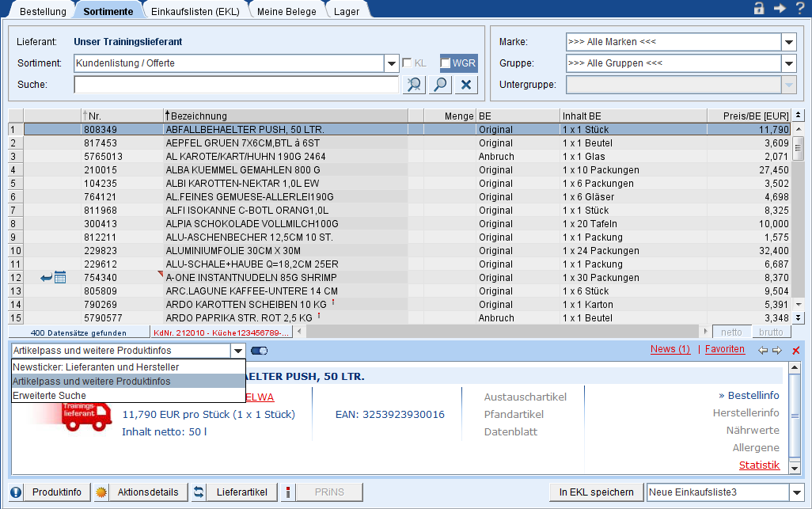Image resolution: width=812 pixels, height=509 pixels.
Task: Click the right arrow icon in the title bar
Action: pyautogui.click(x=780, y=8)
